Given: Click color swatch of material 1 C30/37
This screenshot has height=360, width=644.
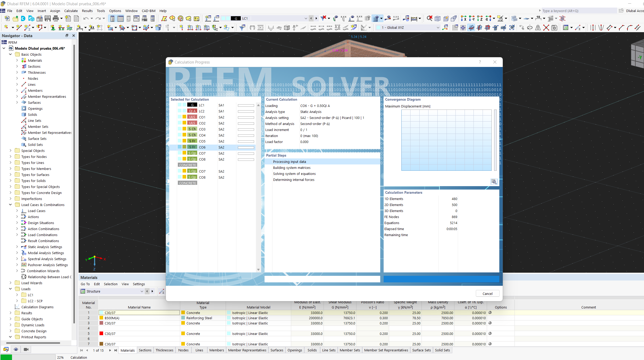Looking at the screenshot, I should (102, 313).
